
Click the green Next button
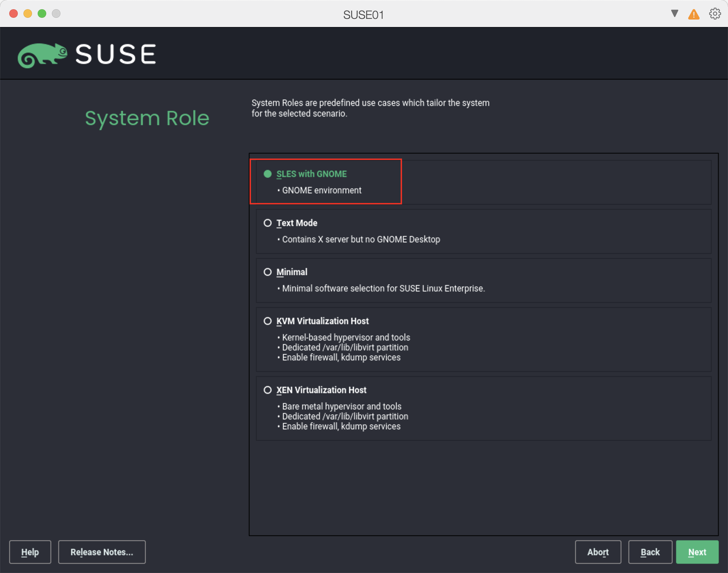click(697, 552)
